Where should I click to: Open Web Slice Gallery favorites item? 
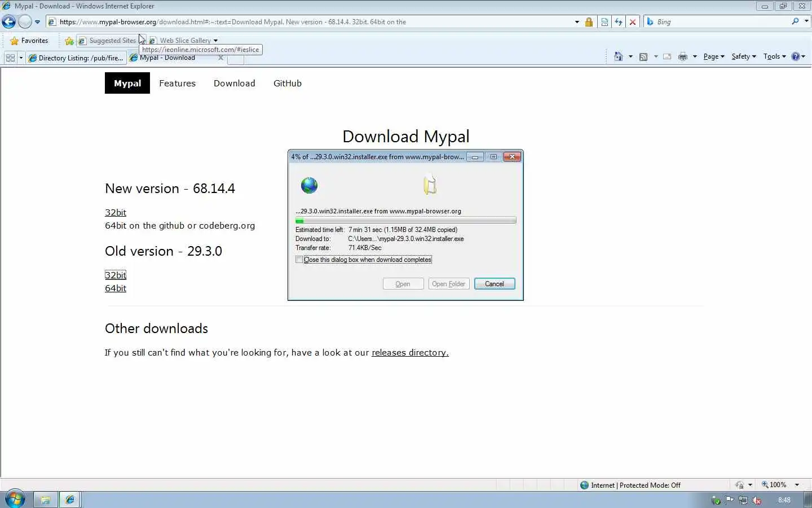point(183,41)
